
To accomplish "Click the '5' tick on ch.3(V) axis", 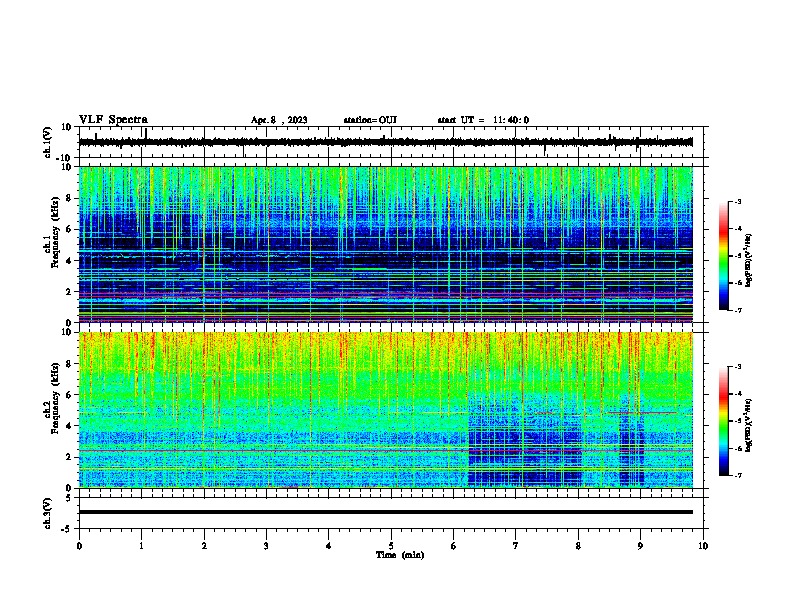I will [x=69, y=498].
